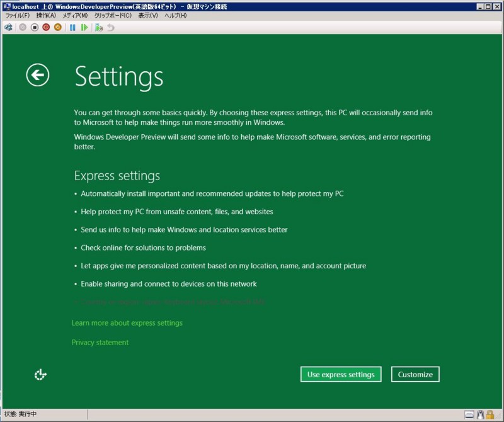Click 'Help protect my PC from unsafe content' text
Viewport: 504px width, 422px height.
coord(177,212)
